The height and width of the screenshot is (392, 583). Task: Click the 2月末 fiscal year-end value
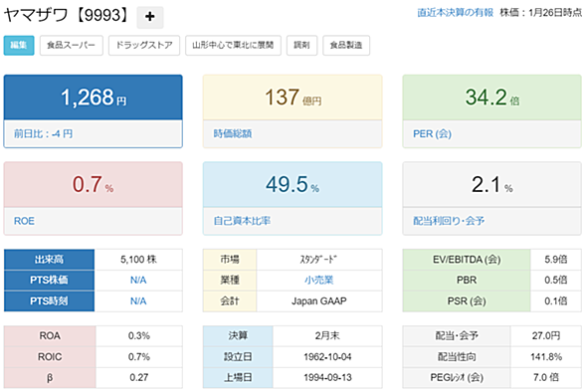point(327,336)
